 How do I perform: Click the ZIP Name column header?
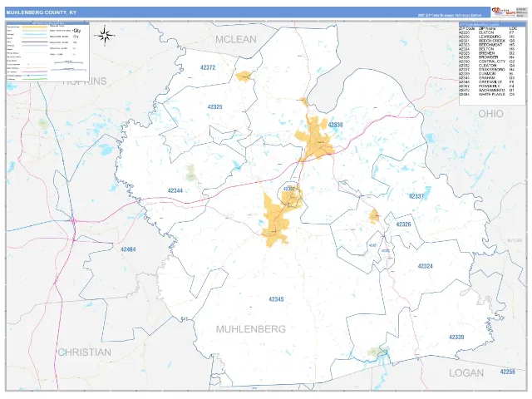(486, 29)
